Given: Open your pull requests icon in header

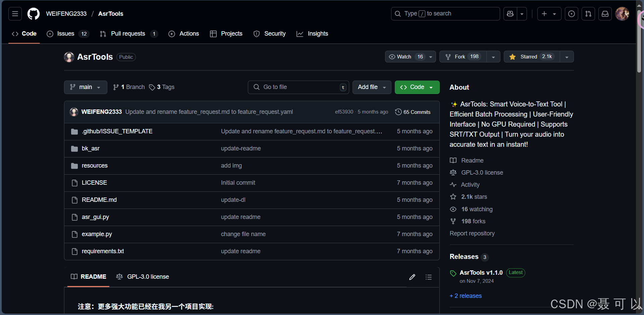Looking at the screenshot, I should tap(588, 14).
